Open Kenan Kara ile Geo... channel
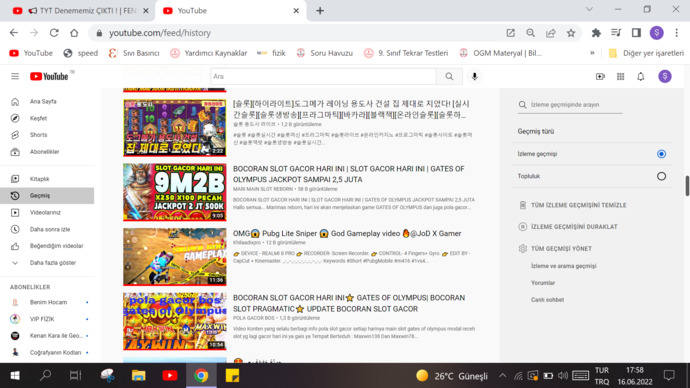Viewport: 690px width, 388px height. (x=47, y=336)
